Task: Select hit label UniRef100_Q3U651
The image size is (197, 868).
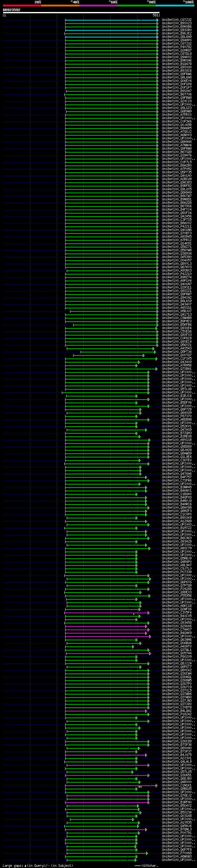Action: 177,775
